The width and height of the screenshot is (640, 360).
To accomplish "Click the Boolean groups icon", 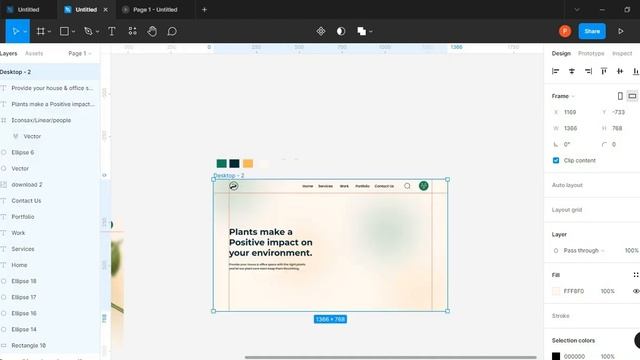I will coord(362,31).
